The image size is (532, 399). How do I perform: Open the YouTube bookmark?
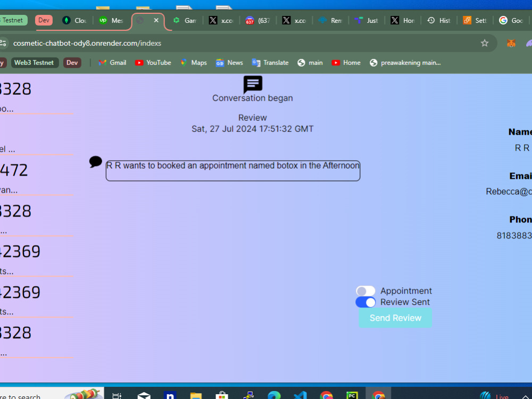point(153,62)
